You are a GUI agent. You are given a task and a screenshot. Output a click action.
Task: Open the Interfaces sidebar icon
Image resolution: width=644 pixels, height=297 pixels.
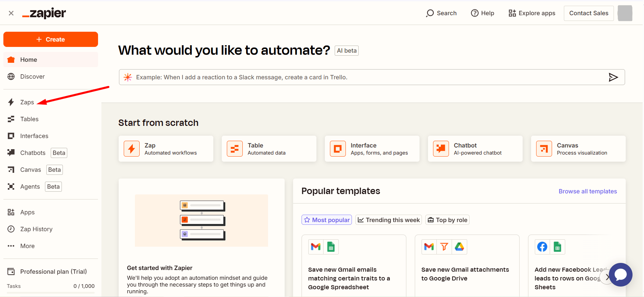pyautogui.click(x=11, y=136)
